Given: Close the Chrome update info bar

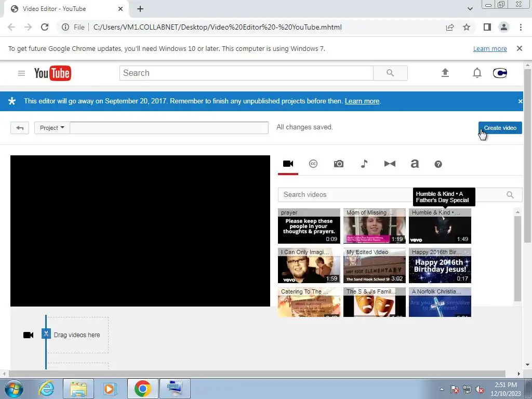Looking at the screenshot, I should point(520,48).
